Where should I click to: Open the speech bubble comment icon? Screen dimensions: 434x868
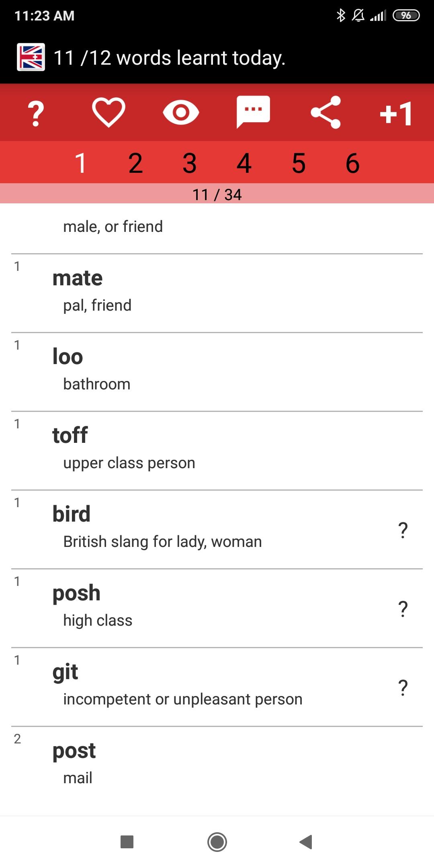pyautogui.click(x=253, y=112)
